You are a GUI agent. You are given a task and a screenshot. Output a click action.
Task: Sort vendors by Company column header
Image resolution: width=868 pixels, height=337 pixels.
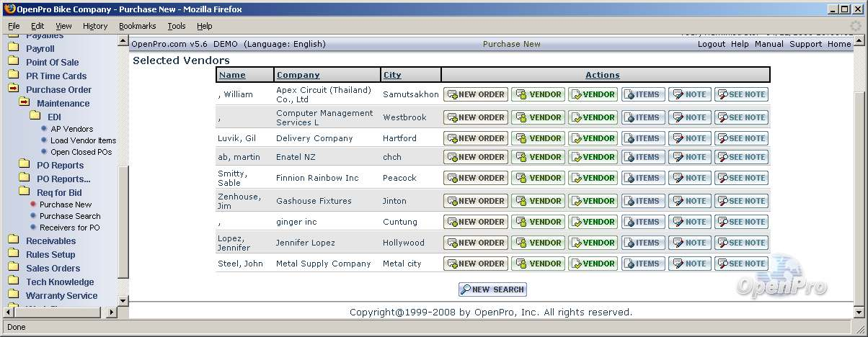298,75
